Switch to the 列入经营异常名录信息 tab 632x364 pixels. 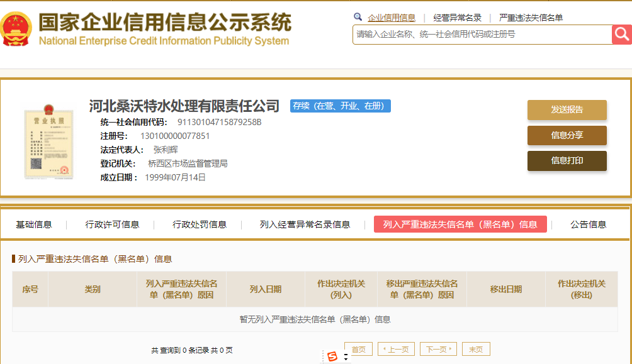click(305, 224)
